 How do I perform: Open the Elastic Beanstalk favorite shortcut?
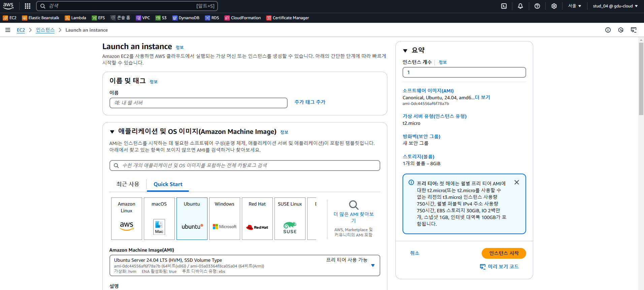[41, 18]
